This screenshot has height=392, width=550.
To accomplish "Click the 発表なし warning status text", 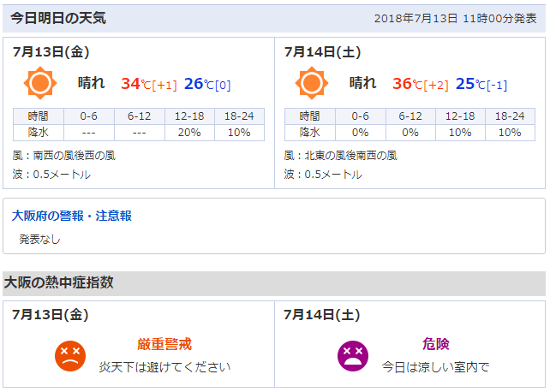I will (40, 239).
